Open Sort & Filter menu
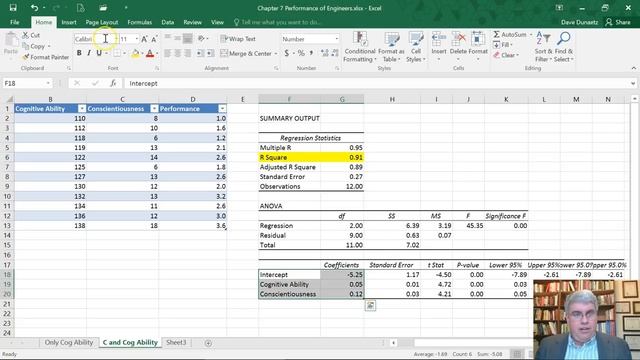Image resolution: width=640 pixels, height=360 pixels. [543, 47]
